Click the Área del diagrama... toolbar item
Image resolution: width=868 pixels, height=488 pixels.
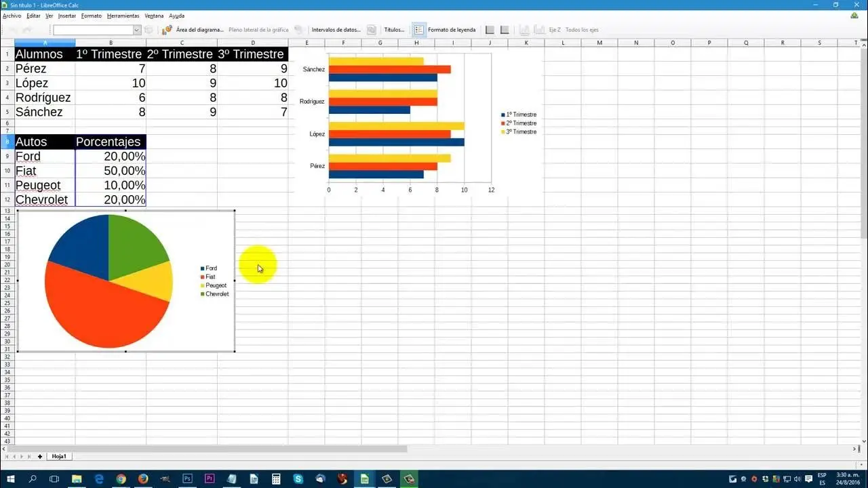pyautogui.click(x=199, y=30)
